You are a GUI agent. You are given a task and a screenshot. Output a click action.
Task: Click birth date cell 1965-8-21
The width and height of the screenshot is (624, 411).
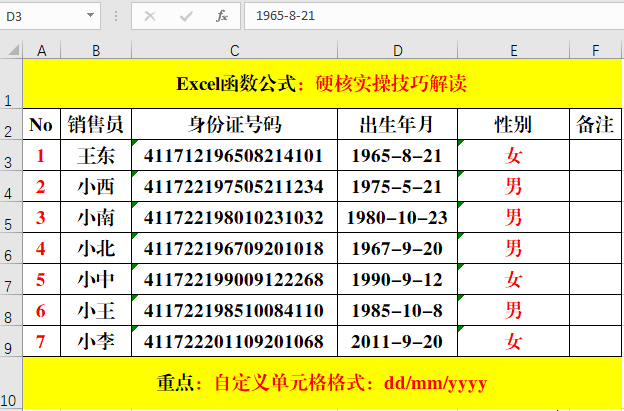click(398, 155)
